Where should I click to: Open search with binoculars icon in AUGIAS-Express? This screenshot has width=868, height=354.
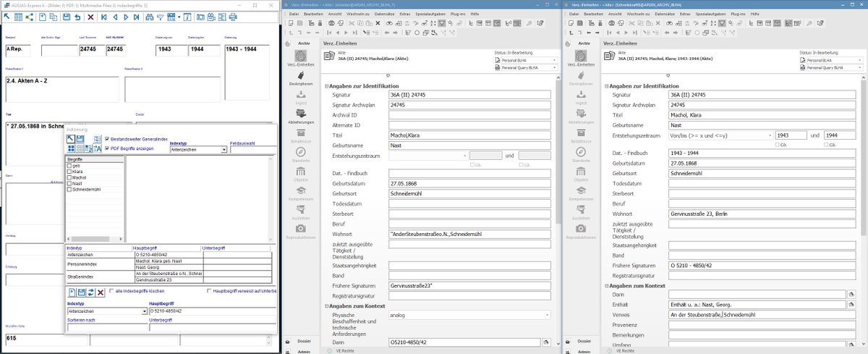click(x=149, y=17)
